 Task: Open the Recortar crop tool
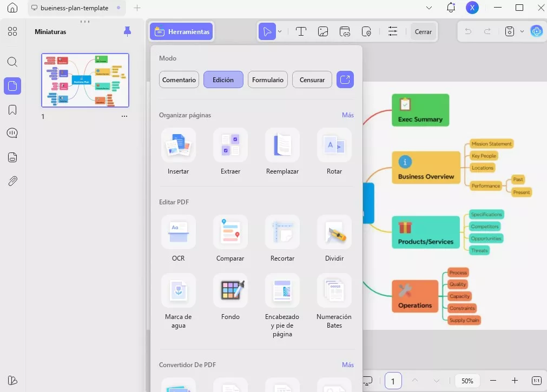pos(282,232)
